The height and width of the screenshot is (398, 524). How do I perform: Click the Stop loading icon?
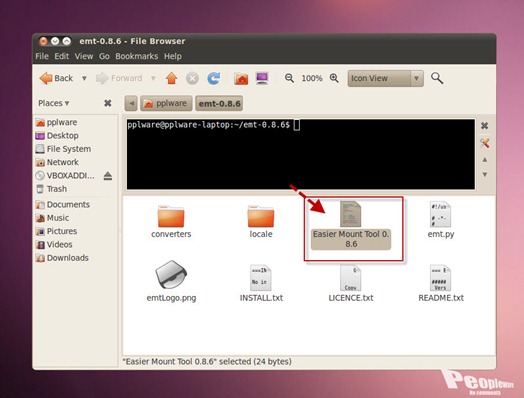pyautogui.click(x=192, y=79)
